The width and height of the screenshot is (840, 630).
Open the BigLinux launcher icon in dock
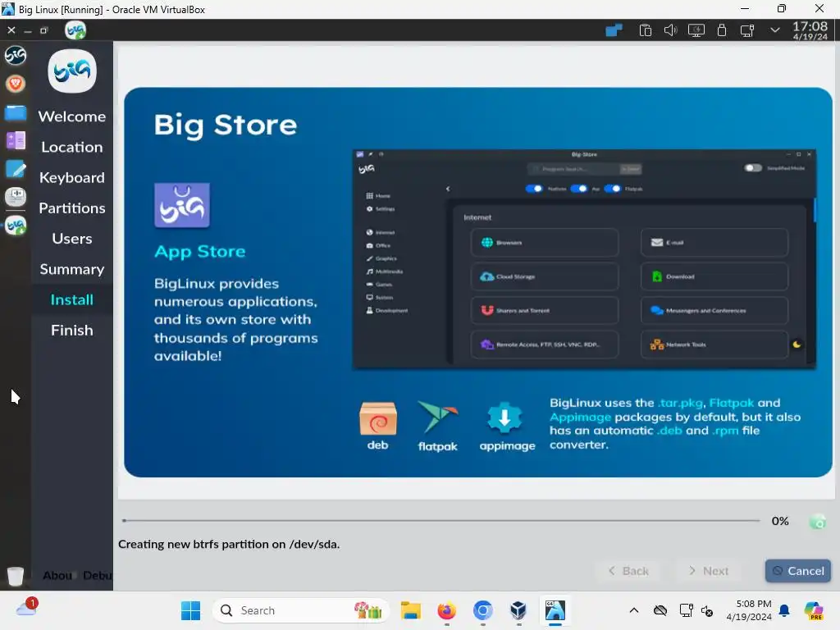click(x=16, y=55)
